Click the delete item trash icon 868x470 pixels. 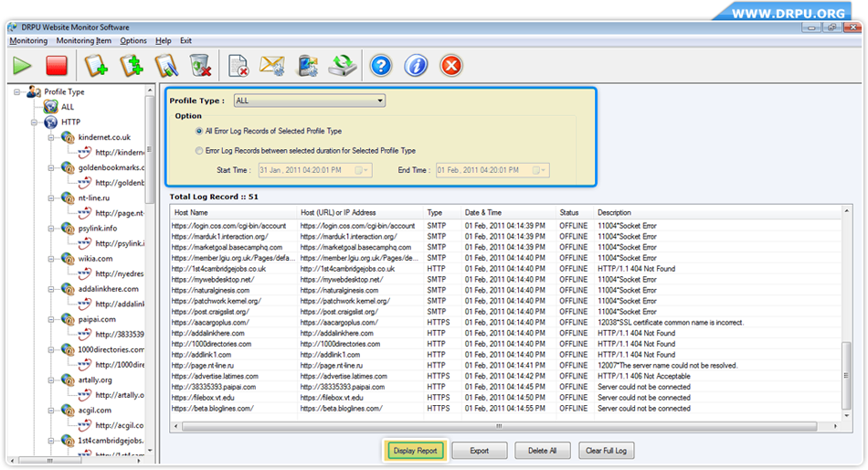(x=200, y=66)
